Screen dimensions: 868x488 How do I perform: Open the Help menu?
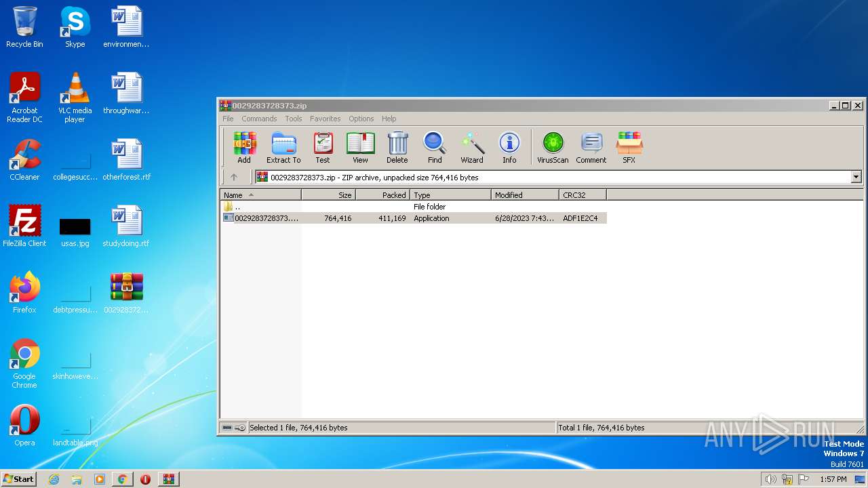click(389, 119)
